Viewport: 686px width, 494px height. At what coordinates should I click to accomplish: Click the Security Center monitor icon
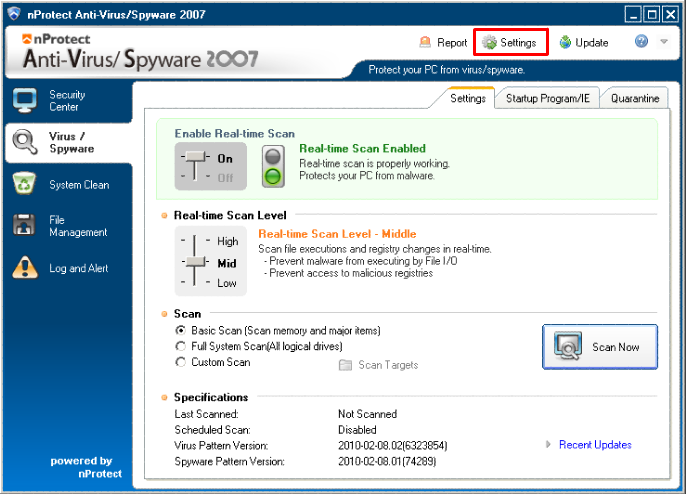click(x=24, y=100)
